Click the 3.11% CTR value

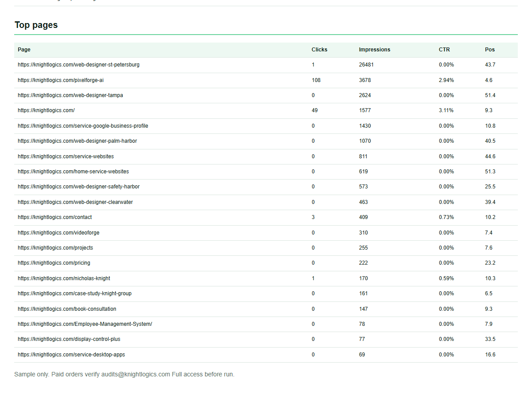point(446,110)
